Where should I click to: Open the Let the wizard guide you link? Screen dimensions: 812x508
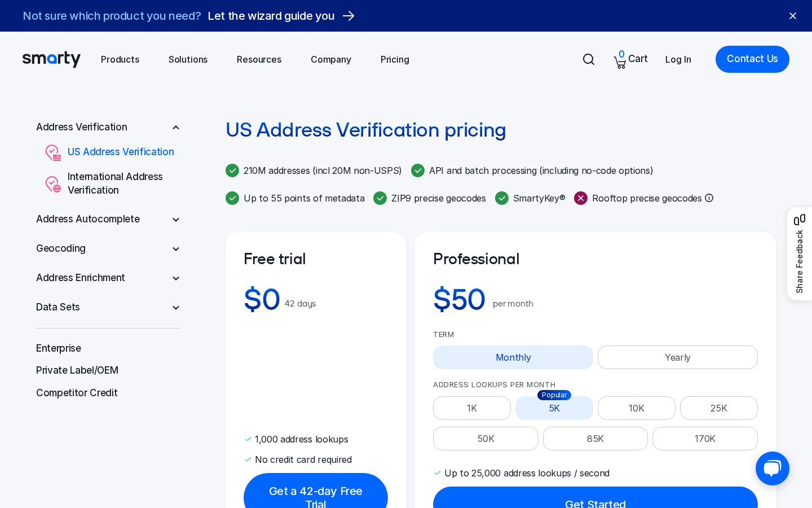pyautogui.click(x=271, y=16)
